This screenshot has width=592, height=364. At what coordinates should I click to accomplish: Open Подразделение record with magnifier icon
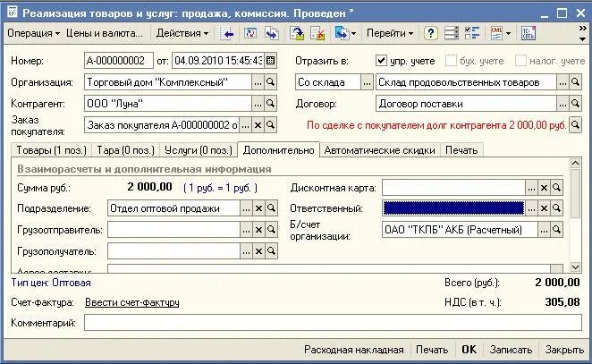(x=271, y=208)
